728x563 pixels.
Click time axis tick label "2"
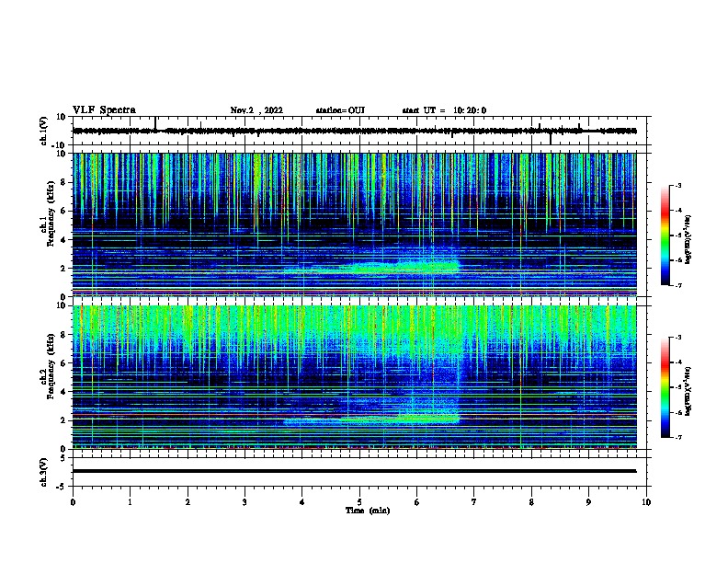pyautogui.click(x=188, y=502)
